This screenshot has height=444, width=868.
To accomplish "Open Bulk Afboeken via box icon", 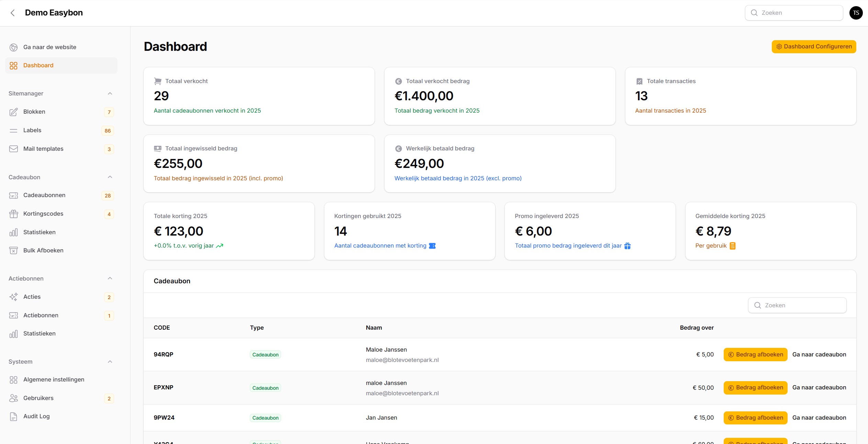I will pos(13,251).
